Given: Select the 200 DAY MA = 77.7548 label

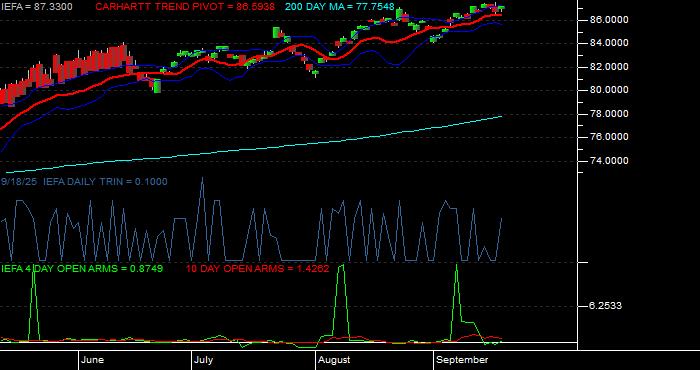Looking at the screenshot, I should pos(340,7).
